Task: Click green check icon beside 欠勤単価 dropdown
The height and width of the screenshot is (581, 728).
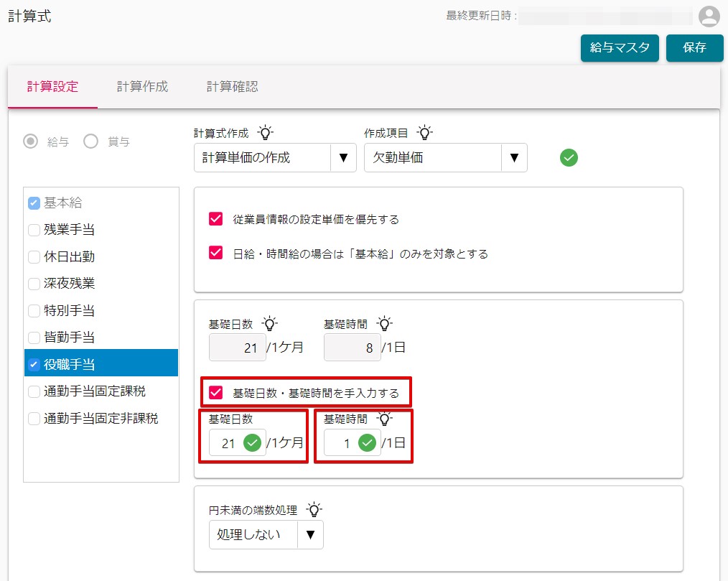Action: pyautogui.click(x=569, y=158)
